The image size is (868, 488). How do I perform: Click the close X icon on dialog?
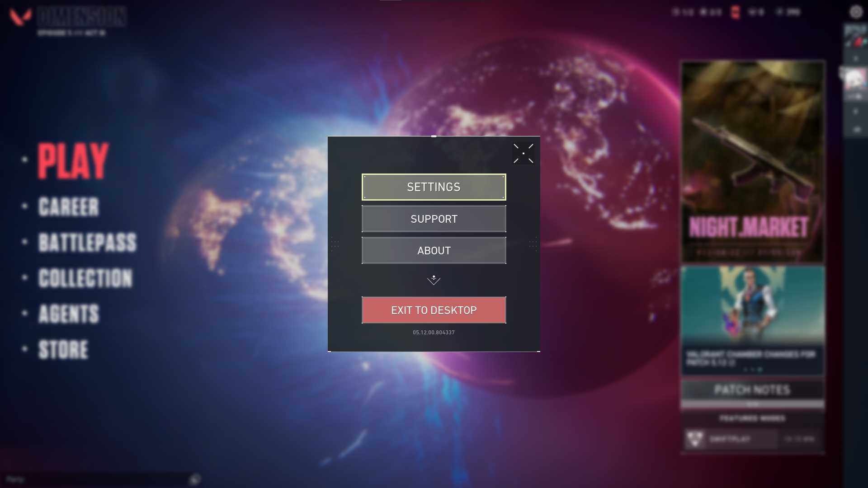[x=523, y=154]
